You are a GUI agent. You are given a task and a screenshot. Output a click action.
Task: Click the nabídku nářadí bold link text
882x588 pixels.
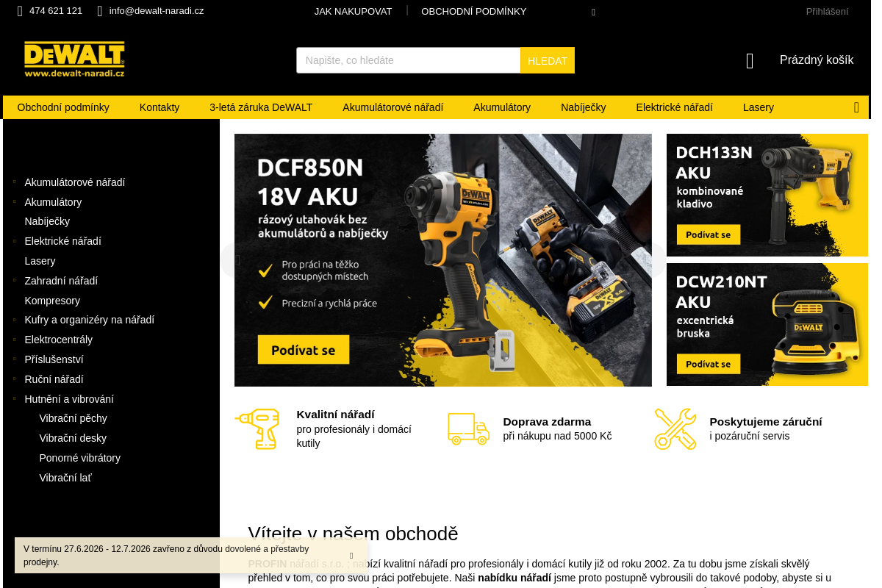514,578
